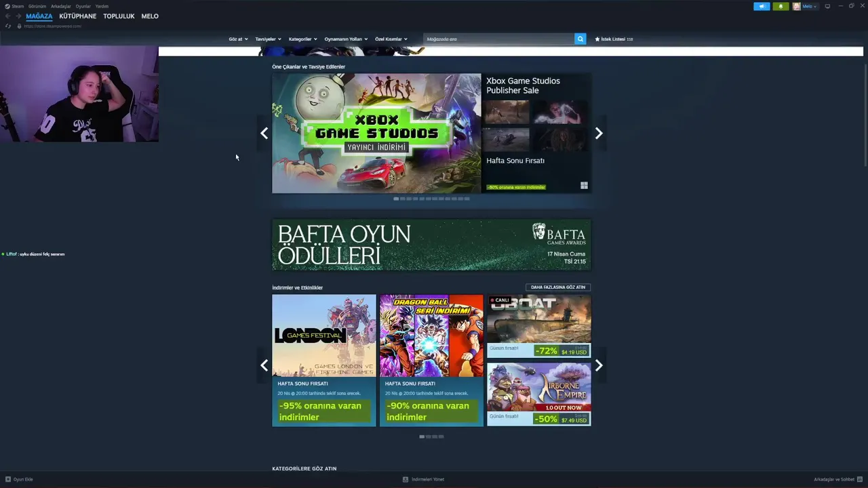Image resolution: width=868 pixels, height=488 pixels.
Task: Switch to Big Picture mode icon
Action: pos(827,6)
